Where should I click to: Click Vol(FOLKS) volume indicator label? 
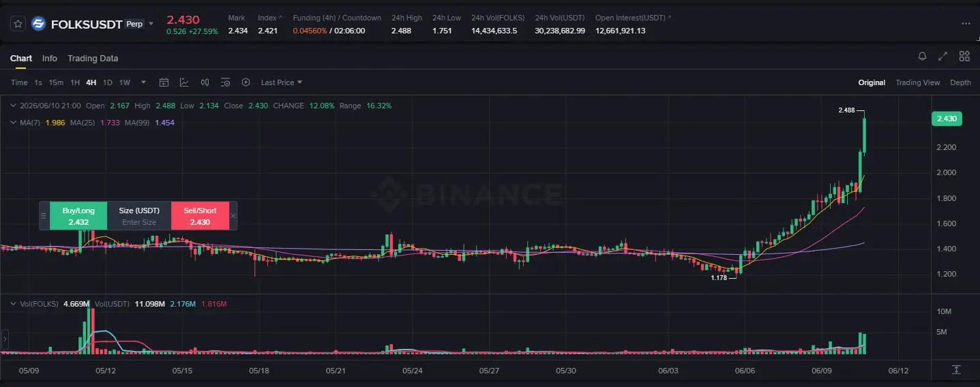39,304
